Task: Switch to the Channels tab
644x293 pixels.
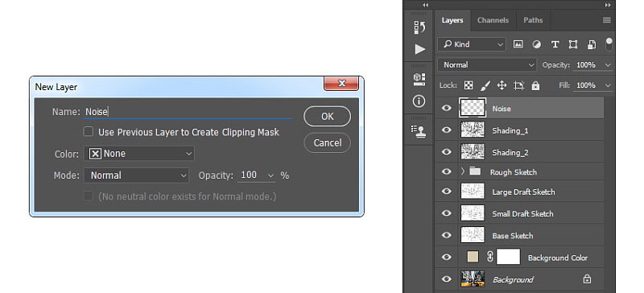Action: 493,20
